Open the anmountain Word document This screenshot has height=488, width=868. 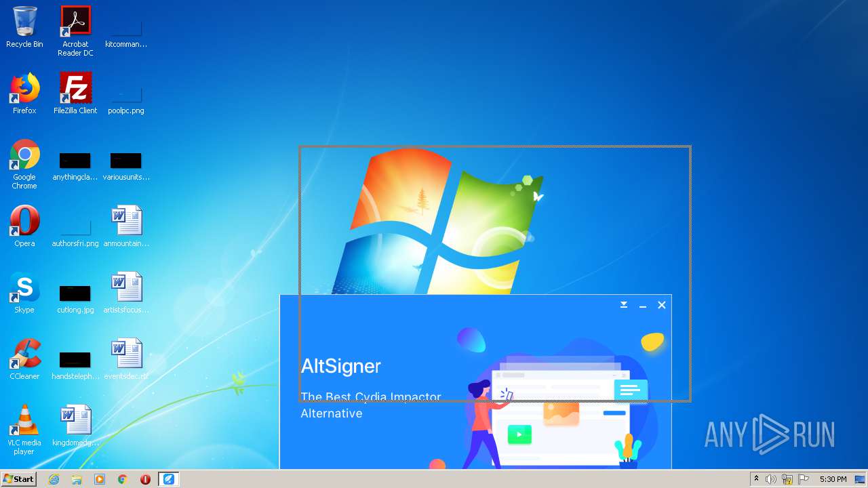coord(126,226)
